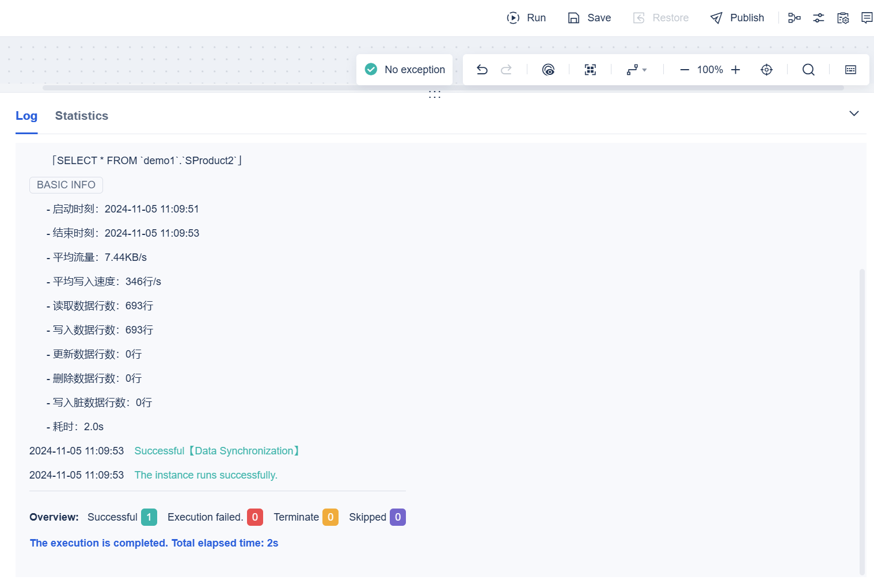Viewport: 874px width, 588px height.
Task: Switch to the Statistics tab
Action: [x=82, y=116]
